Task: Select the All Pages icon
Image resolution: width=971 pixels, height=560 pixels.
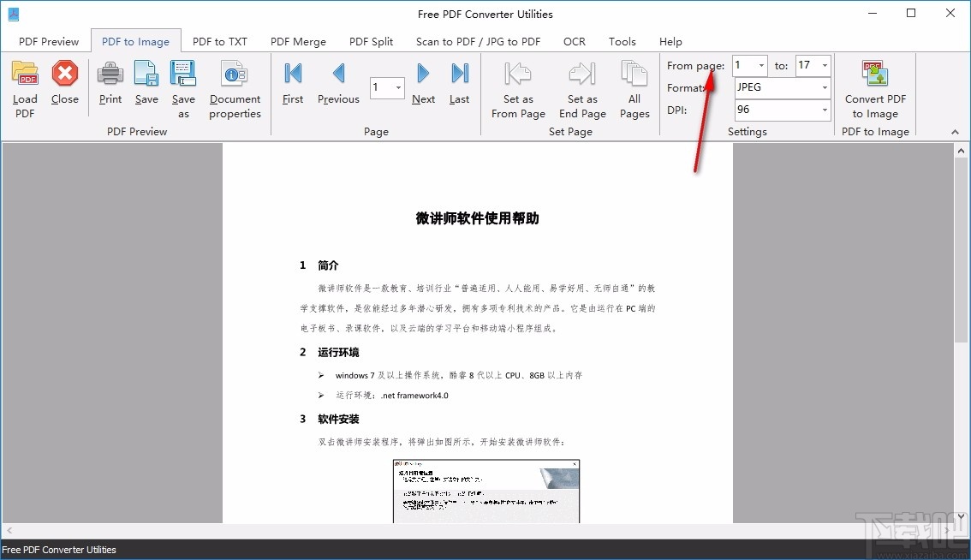Action: (634, 86)
